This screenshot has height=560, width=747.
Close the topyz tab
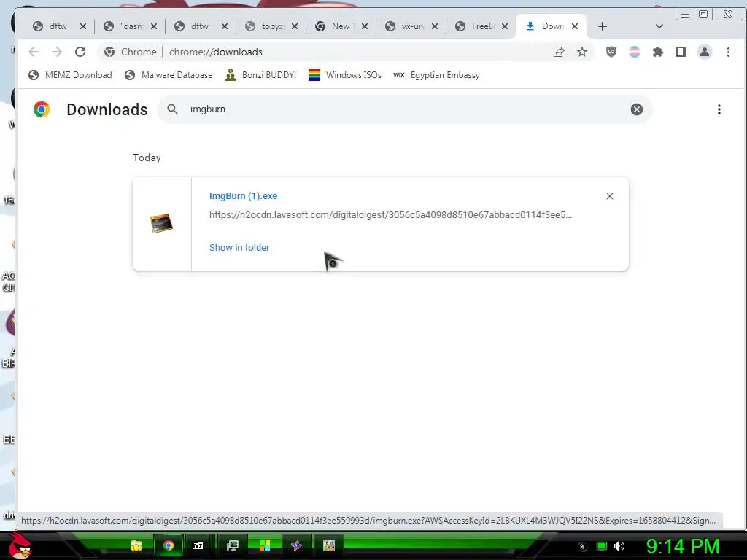coord(295,27)
